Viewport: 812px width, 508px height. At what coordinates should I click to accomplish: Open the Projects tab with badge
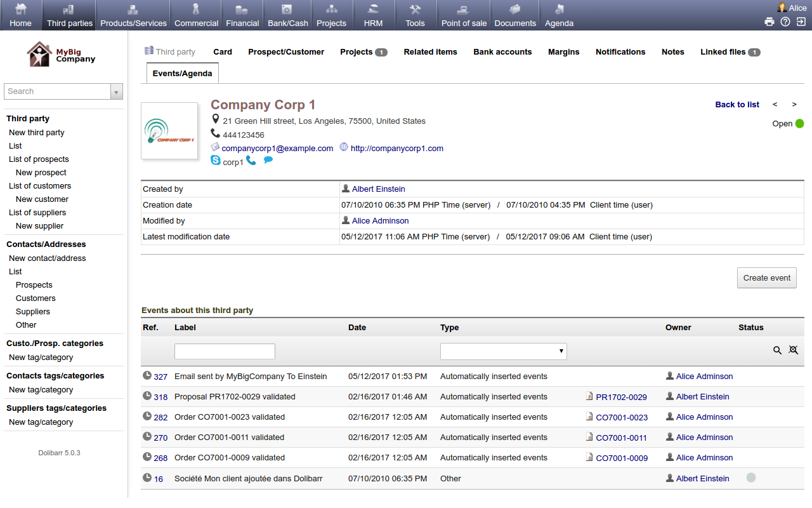pyautogui.click(x=363, y=52)
